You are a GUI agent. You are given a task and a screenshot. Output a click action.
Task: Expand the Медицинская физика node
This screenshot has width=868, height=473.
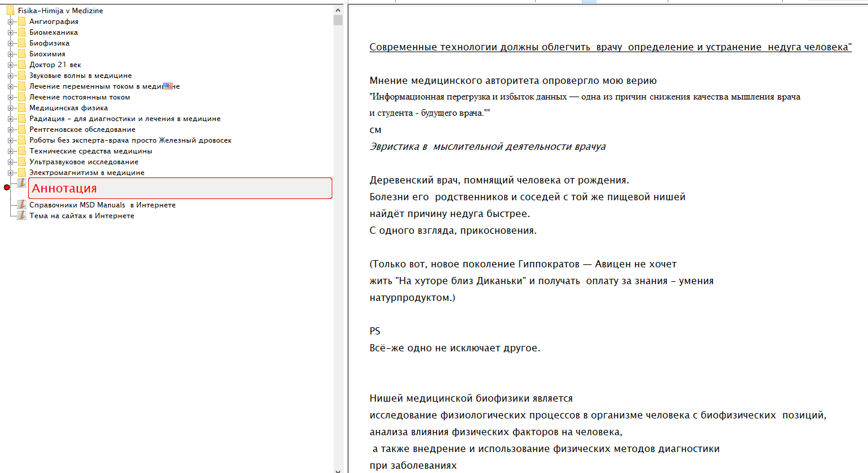(x=10, y=108)
